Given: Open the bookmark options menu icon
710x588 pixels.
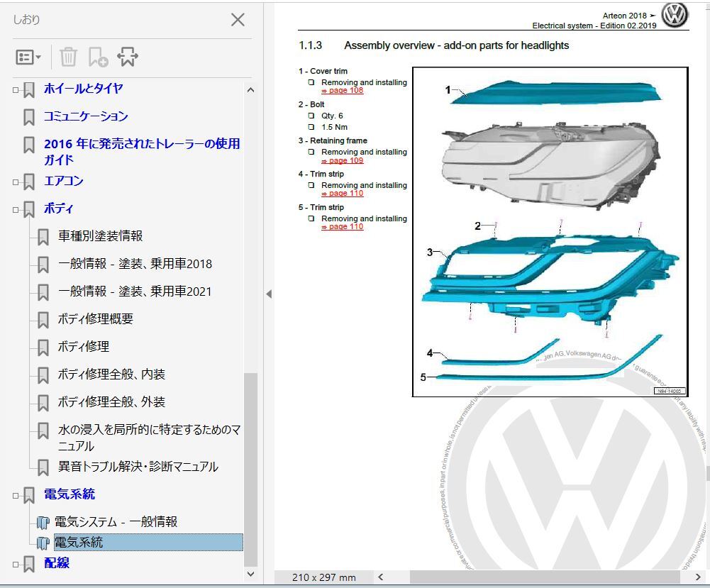Looking at the screenshot, I should pyautogui.click(x=28, y=57).
